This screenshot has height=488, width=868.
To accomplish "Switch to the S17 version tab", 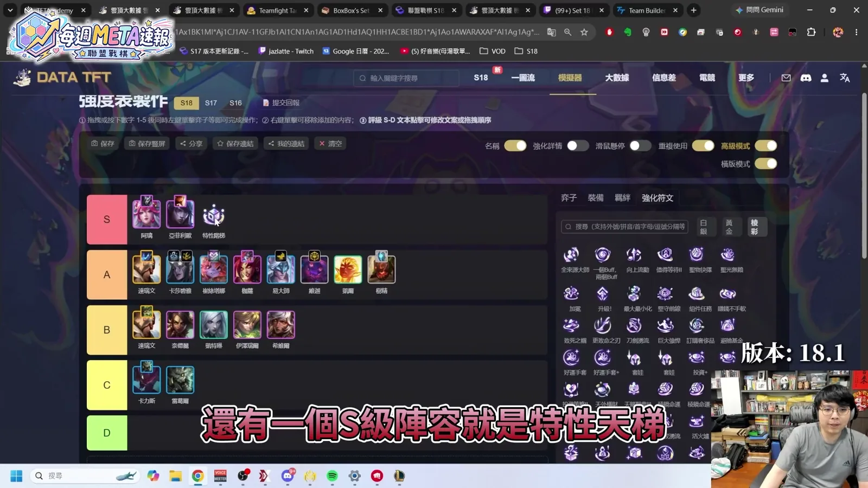I will coord(211,103).
